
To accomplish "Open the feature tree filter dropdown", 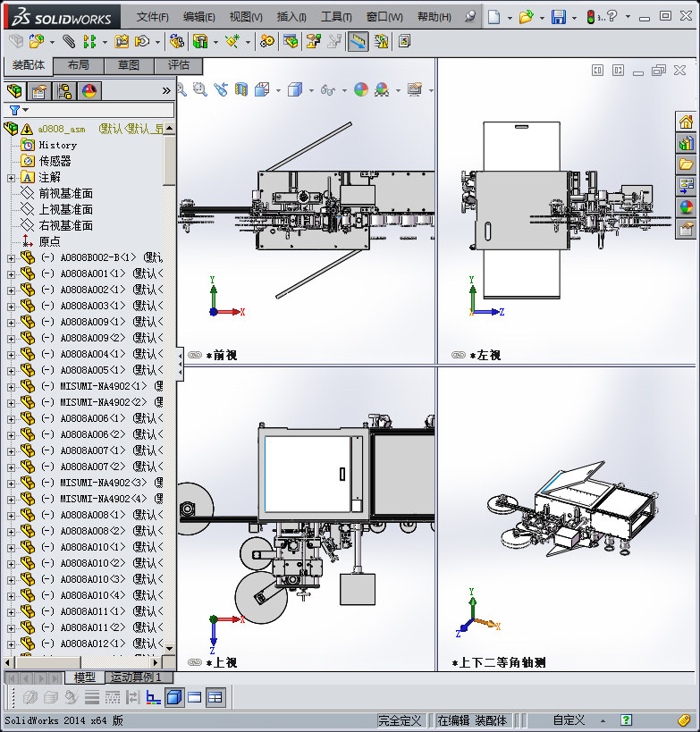I will tap(26, 110).
